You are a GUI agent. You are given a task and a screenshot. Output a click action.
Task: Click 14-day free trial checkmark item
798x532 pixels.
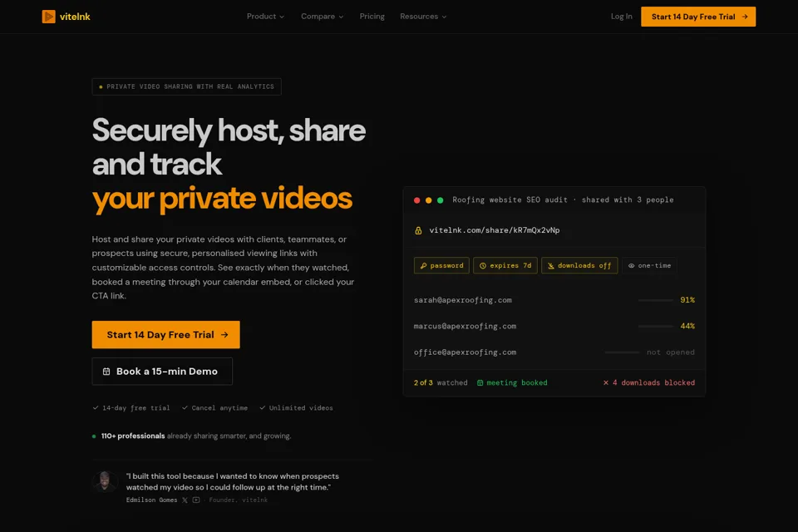pyautogui.click(x=131, y=408)
